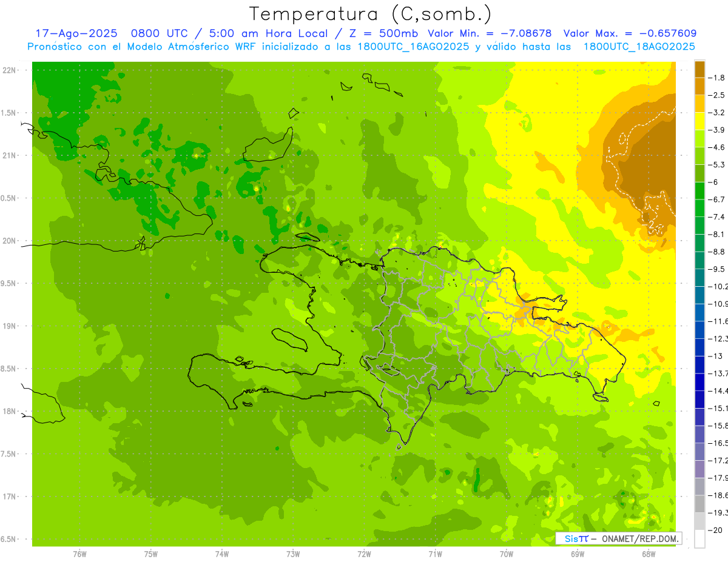Click the "-5.3" colorbar label

pos(718,165)
